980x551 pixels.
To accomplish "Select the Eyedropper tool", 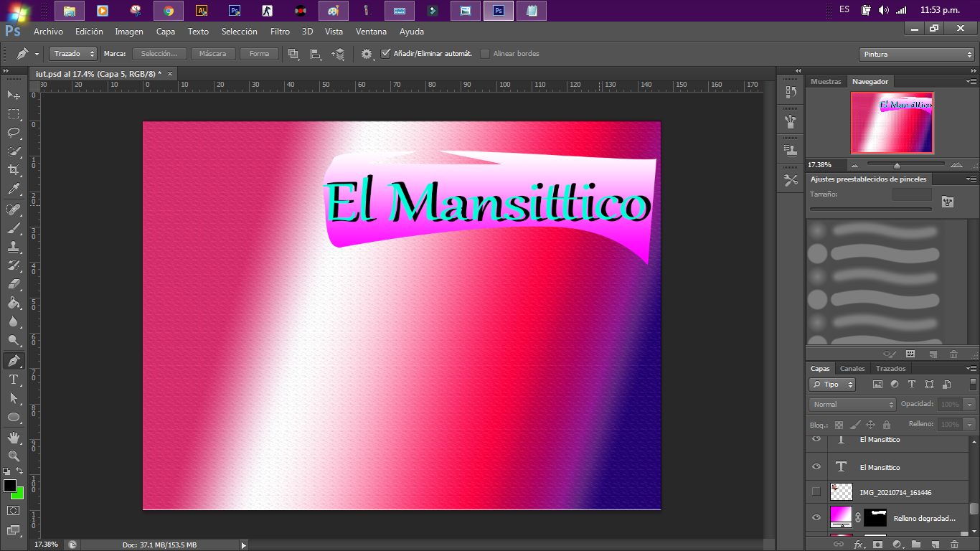I will 14,189.
